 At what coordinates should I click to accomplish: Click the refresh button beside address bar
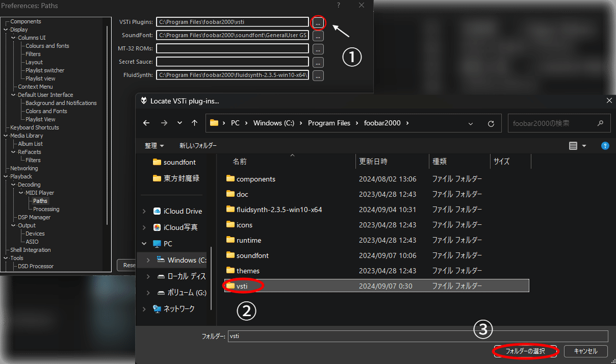tap(491, 124)
